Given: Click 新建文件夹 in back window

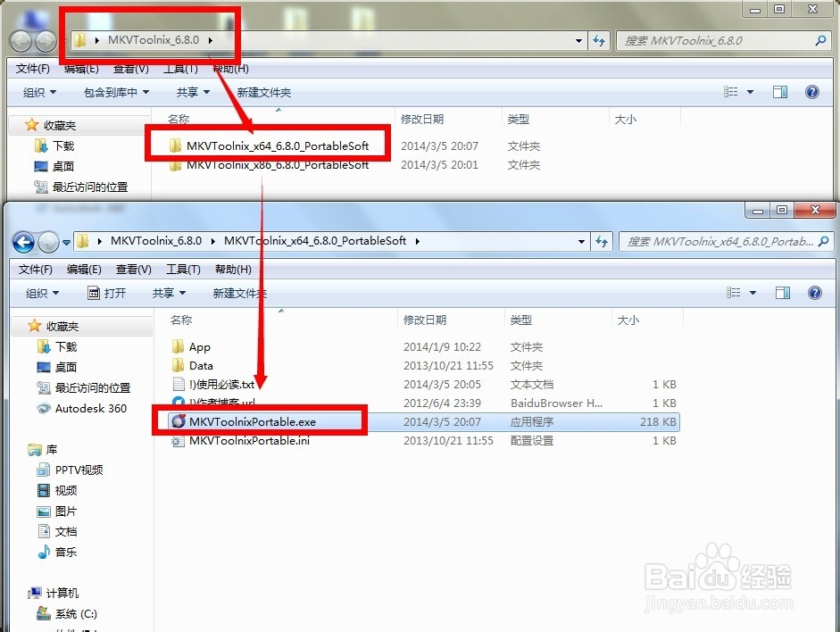Looking at the screenshot, I should [x=264, y=92].
